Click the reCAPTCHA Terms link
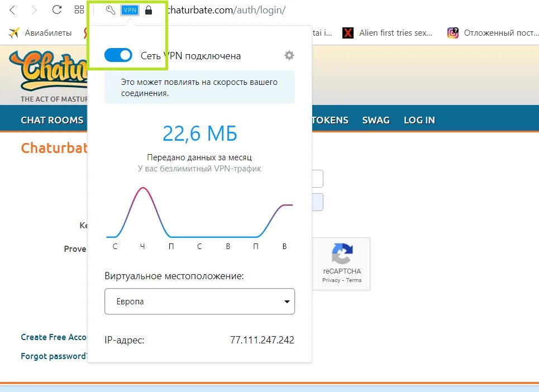The width and height of the screenshot is (539, 392). point(354,280)
